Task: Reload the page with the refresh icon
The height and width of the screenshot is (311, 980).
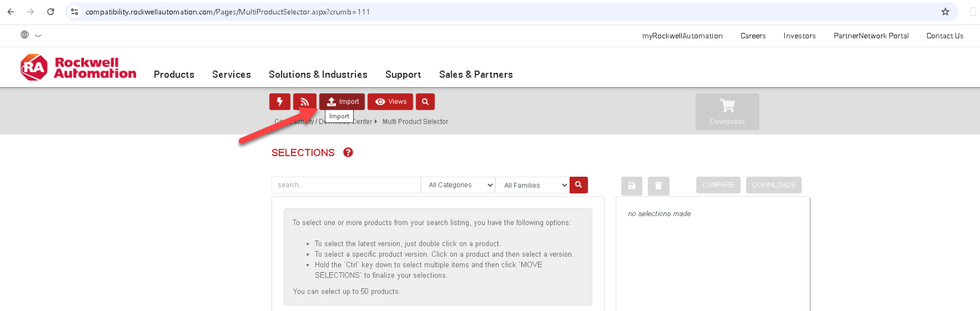Action: [51, 12]
